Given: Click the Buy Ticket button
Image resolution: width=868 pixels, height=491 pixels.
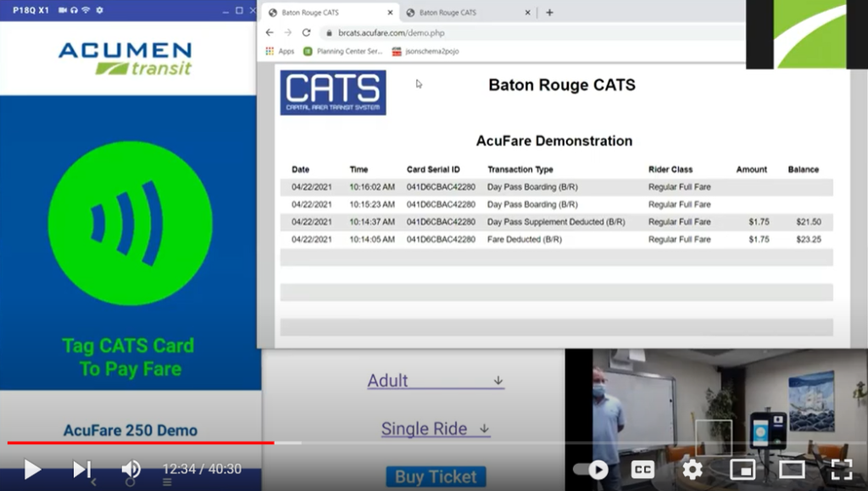Looking at the screenshot, I should [436, 477].
